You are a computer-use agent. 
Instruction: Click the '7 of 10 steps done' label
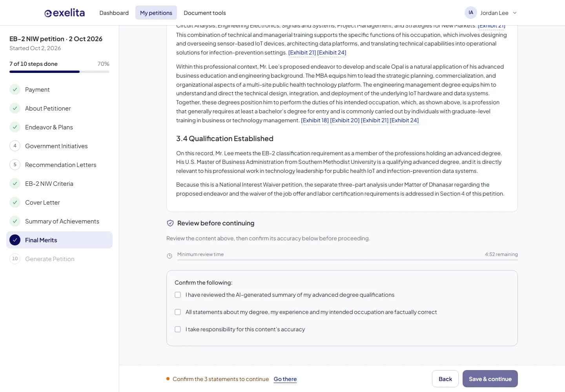33,64
